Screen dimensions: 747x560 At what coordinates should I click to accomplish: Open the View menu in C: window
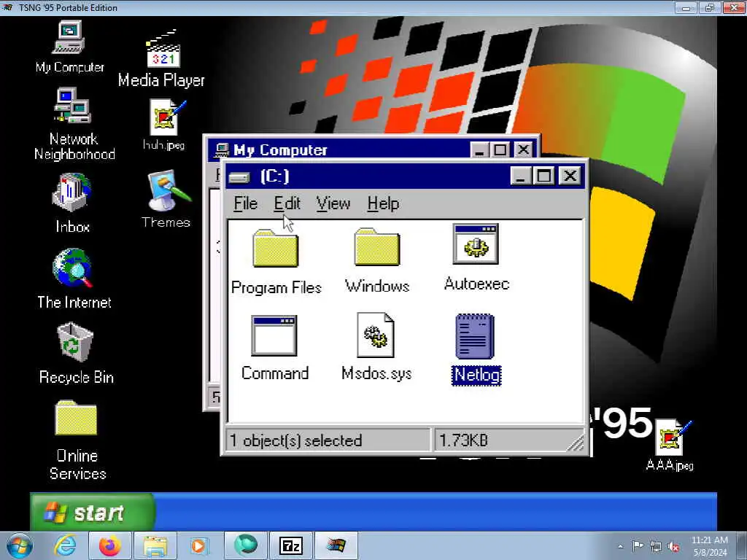click(x=333, y=204)
